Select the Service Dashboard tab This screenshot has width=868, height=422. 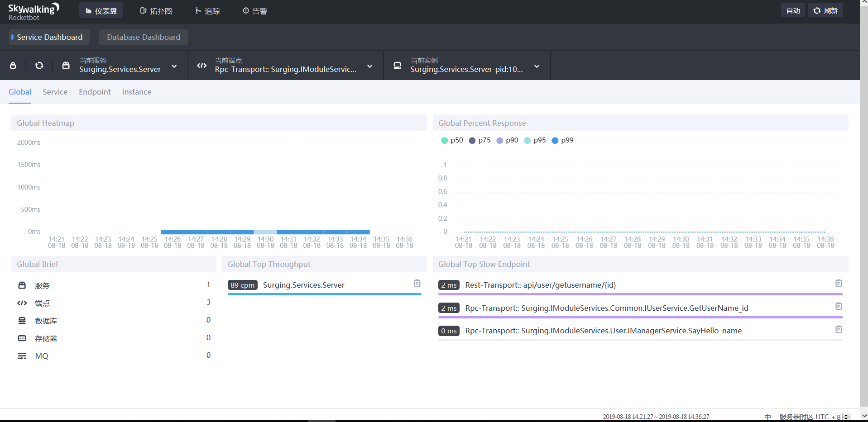tap(49, 37)
